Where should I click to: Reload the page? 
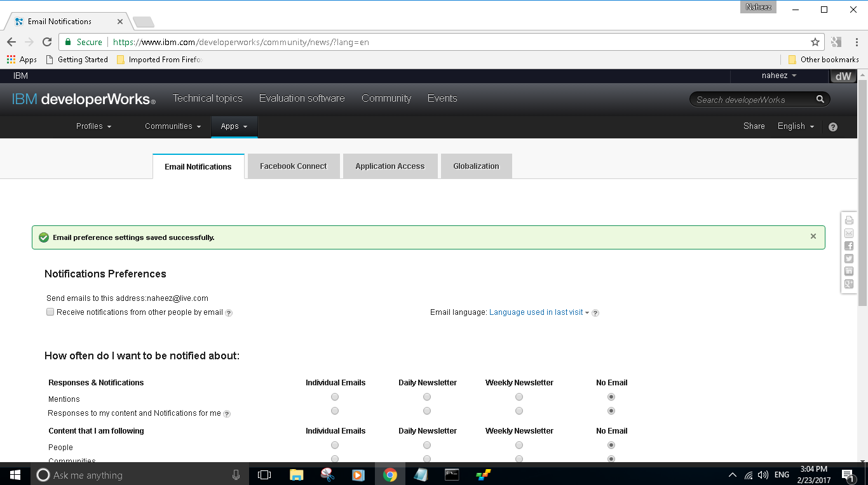[x=46, y=42]
